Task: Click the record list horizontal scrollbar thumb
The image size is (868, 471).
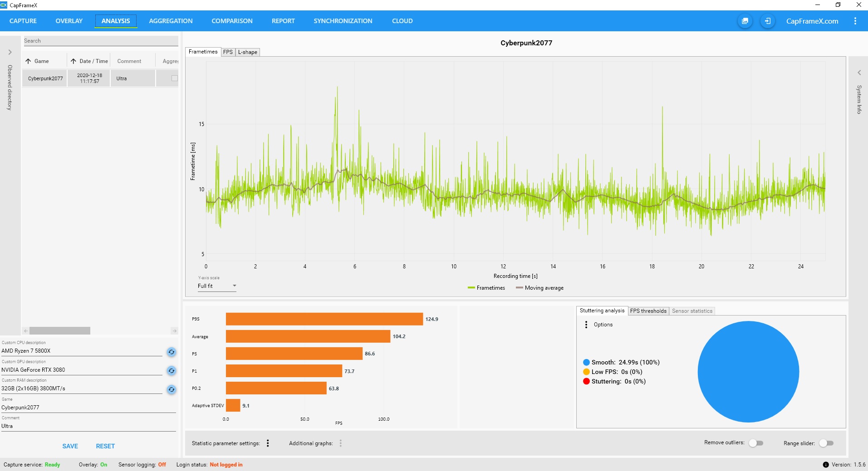Action: click(x=60, y=331)
